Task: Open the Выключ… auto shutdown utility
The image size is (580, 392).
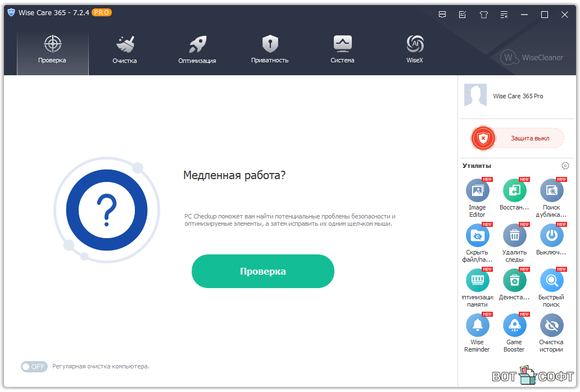Action: click(x=551, y=235)
